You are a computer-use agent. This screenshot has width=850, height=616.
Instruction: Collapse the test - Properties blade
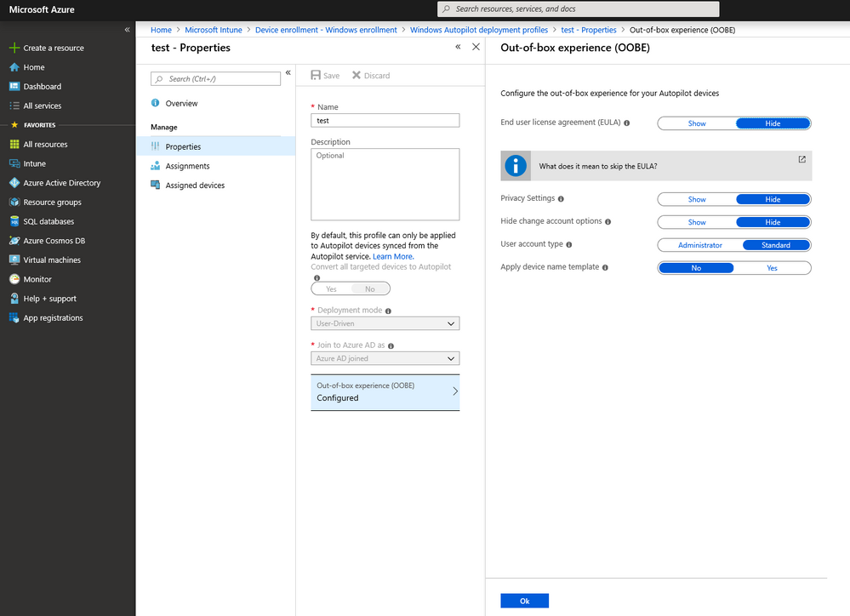[458, 47]
